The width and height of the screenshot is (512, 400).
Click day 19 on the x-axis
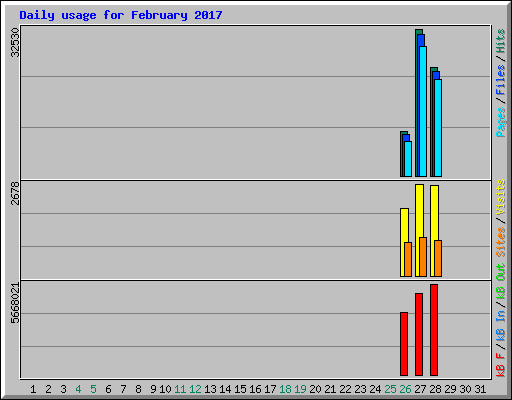(300, 389)
